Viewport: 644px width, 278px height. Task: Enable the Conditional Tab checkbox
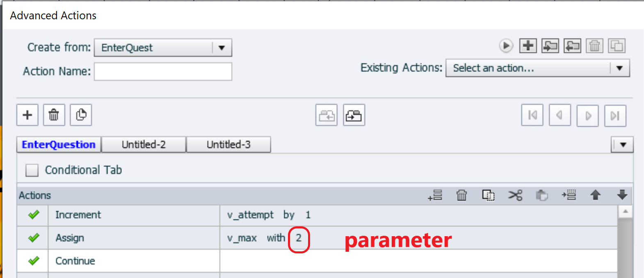click(32, 170)
